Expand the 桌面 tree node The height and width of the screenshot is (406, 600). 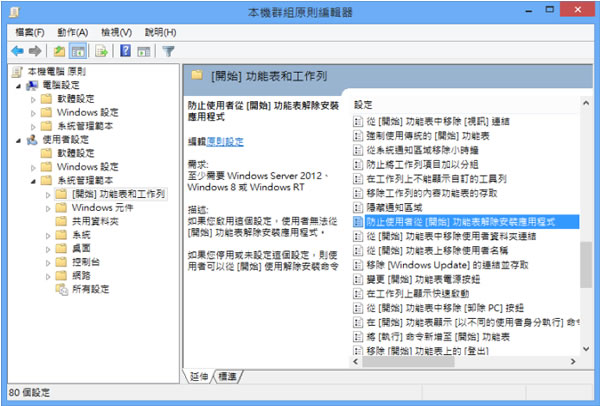pyautogui.click(x=48, y=249)
